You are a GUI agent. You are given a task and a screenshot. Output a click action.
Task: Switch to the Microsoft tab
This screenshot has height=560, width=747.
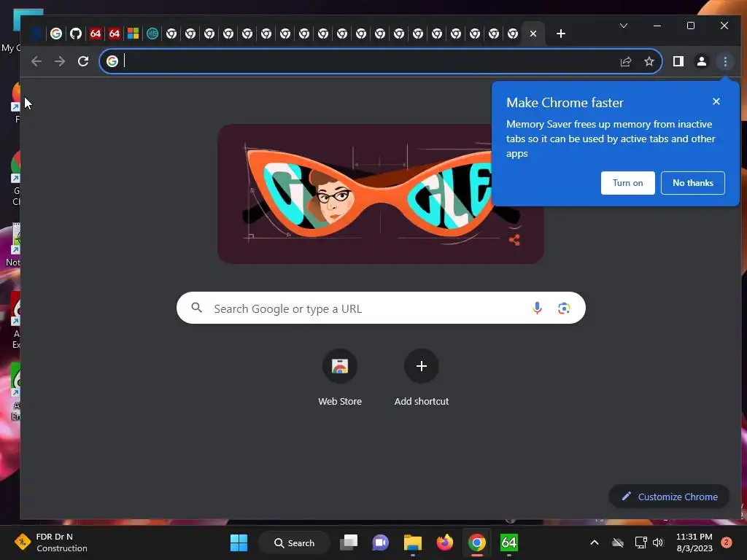pyautogui.click(x=133, y=34)
